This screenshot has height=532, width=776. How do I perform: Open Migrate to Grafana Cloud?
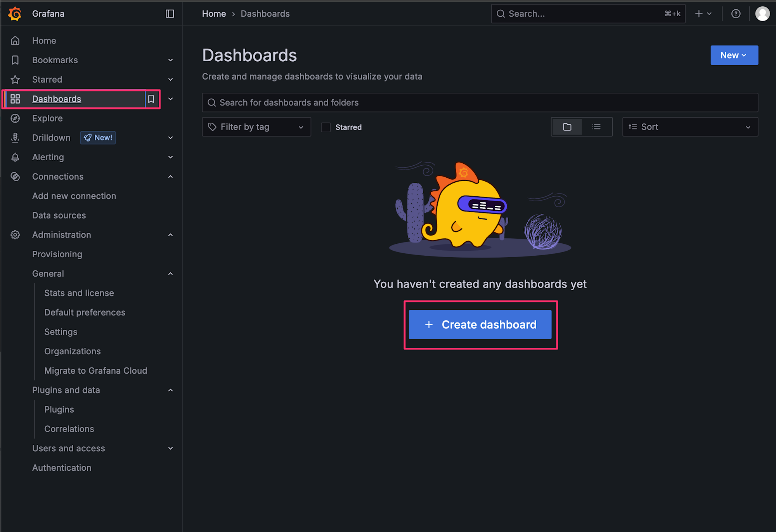(95, 371)
